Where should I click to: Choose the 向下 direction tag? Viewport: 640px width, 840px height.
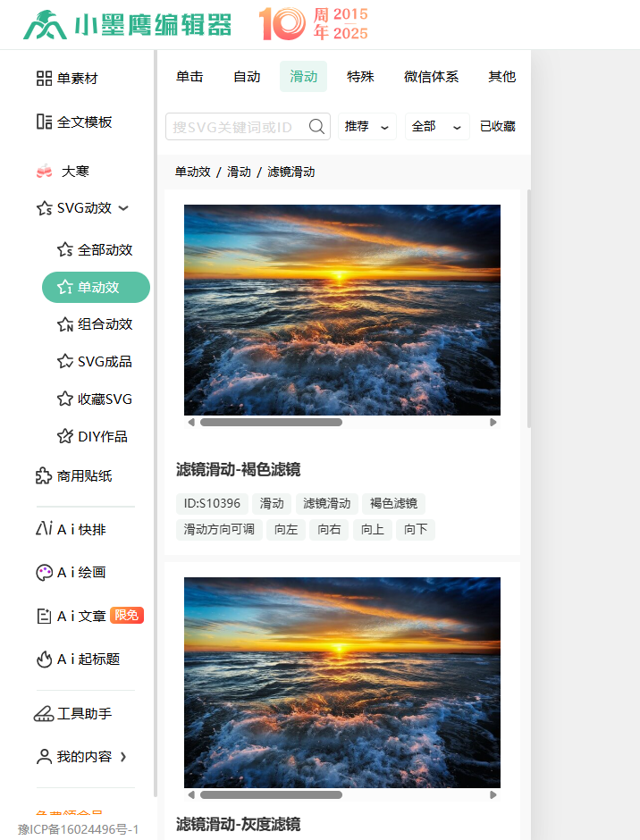[416, 530]
